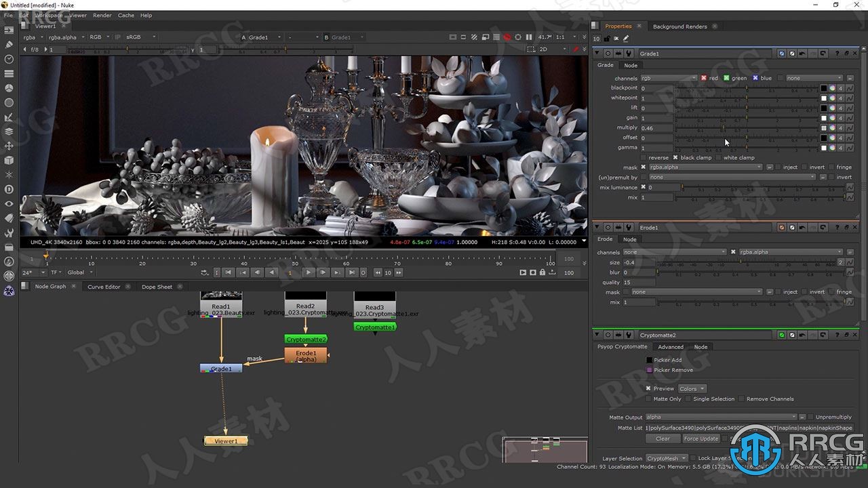This screenshot has height=488, width=868.
Task: Toggle the green channel checkbox
Action: (726, 78)
